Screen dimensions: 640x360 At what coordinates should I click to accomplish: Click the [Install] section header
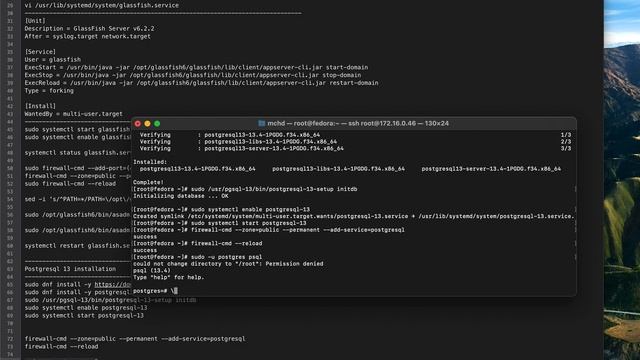40,106
